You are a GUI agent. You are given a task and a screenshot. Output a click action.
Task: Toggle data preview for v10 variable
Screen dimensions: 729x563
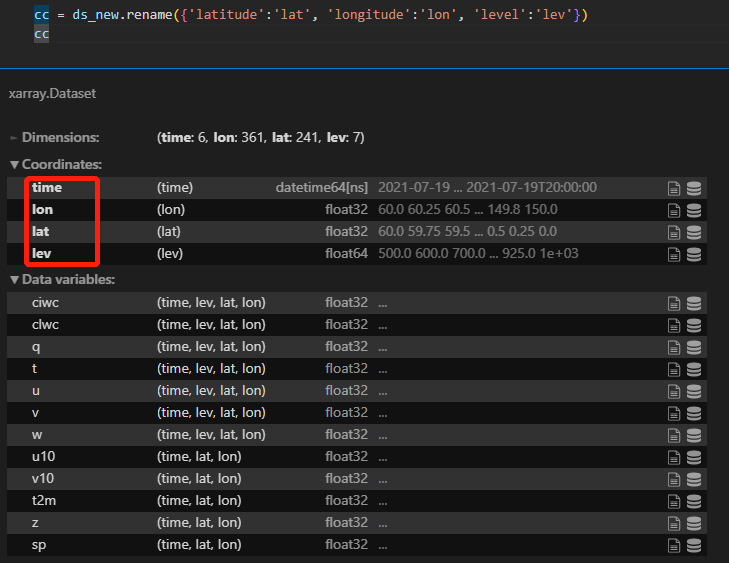pos(694,479)
